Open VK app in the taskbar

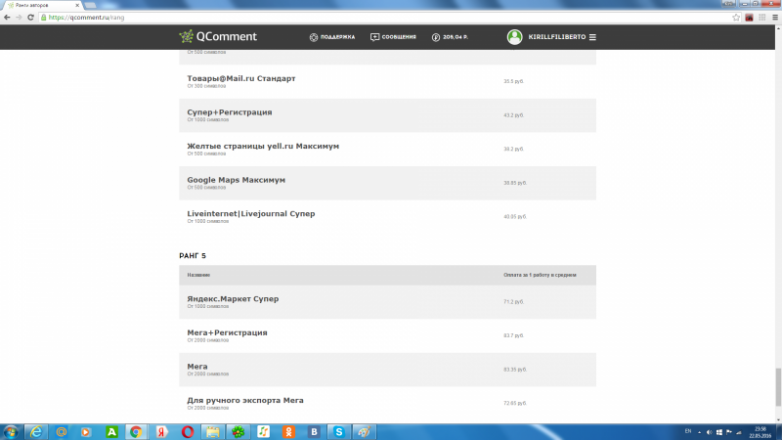pyautogui.click(x=314, y=432)
